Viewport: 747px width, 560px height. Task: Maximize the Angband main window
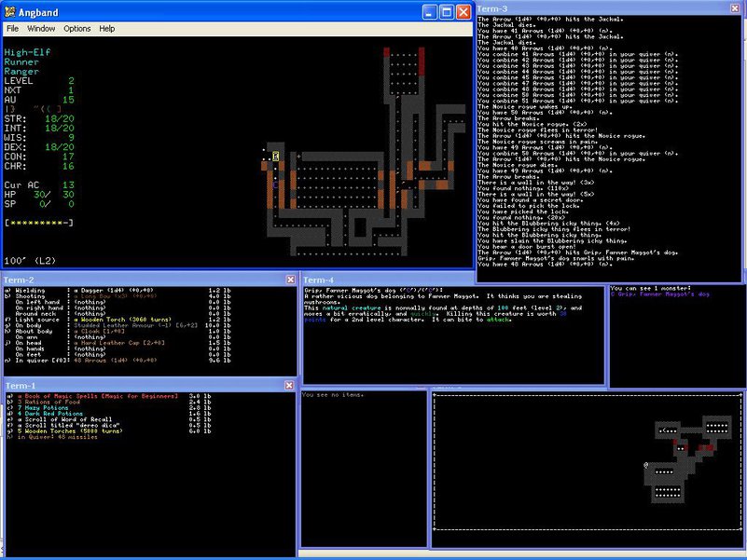[x=447, y=12]
